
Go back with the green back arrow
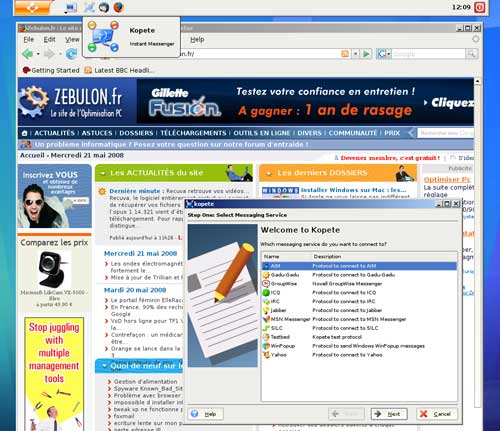[x=28, y=54]
